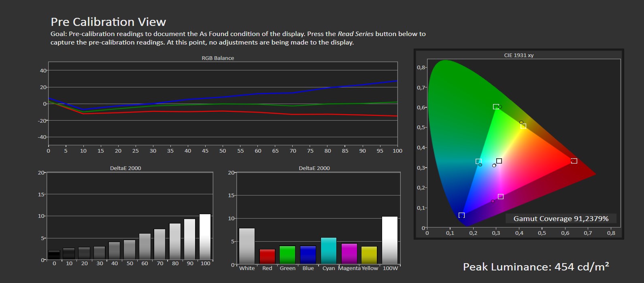The image size is (644, 283).
Task: Select the Magenta DeltaE bar
Action: (x=349, y=253)
